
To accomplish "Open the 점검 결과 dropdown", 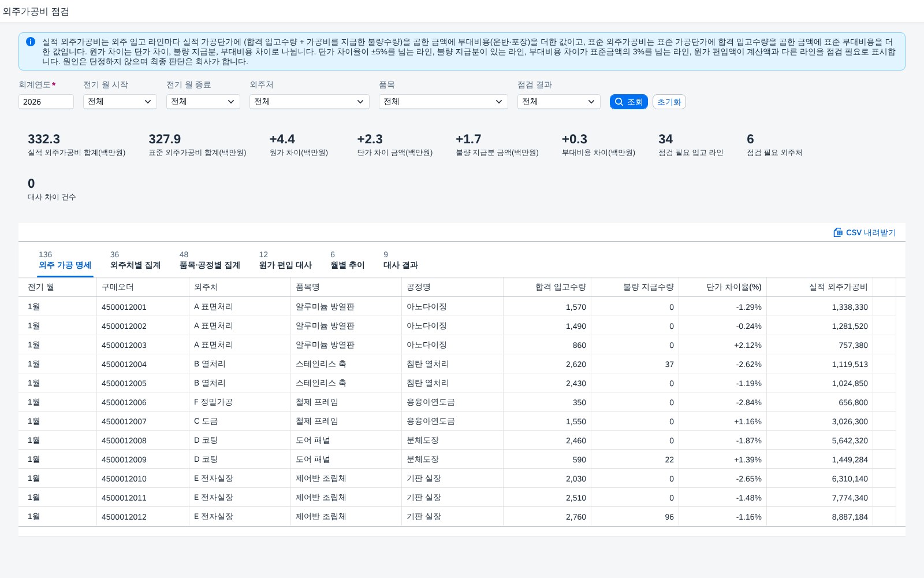I will point(559,102).
